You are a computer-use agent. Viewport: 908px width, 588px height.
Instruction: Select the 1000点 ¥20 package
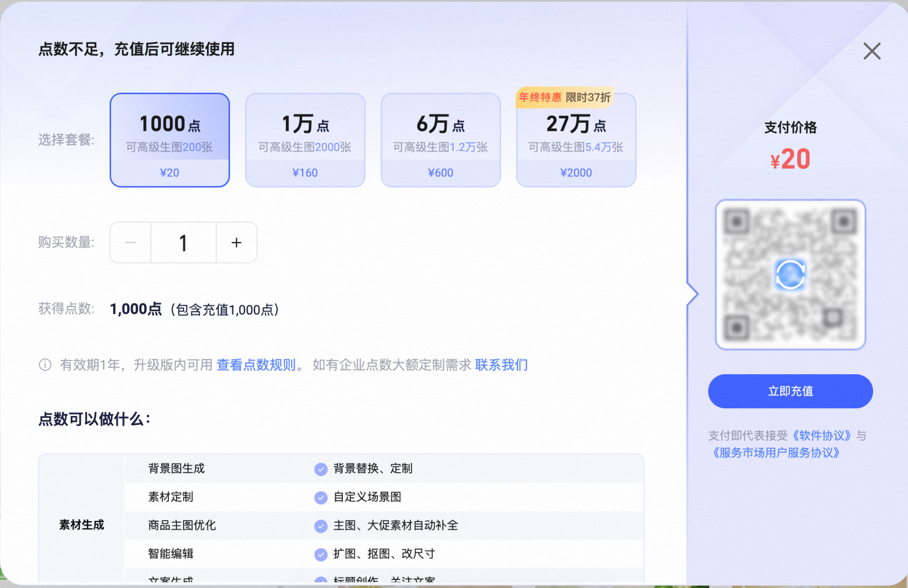[170, 140]
